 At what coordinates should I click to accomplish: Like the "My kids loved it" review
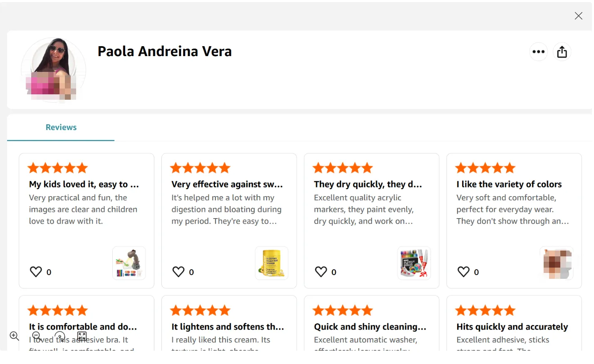(x=36, y=272)
